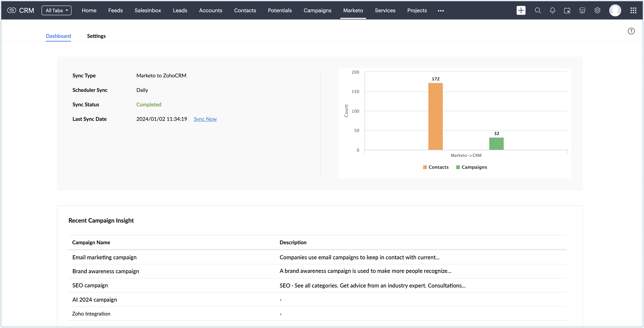
Task: Show more modules via three-dots menu
Action: tap(441, 11)
